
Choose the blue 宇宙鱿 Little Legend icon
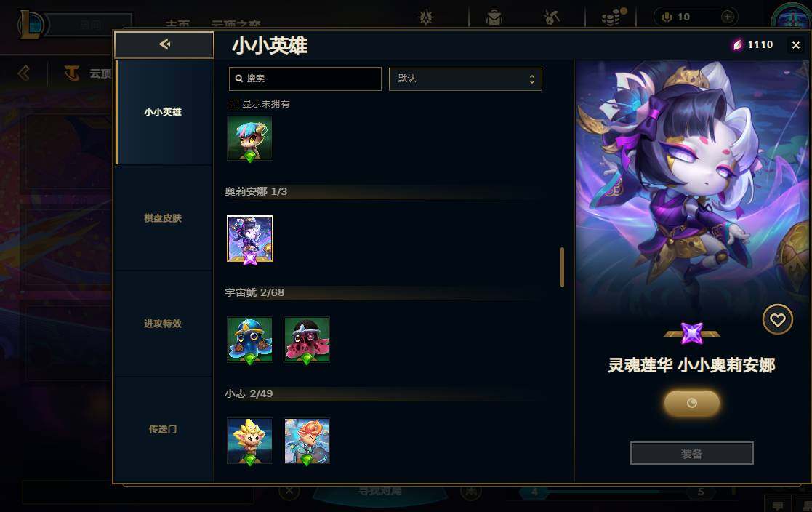250,340
